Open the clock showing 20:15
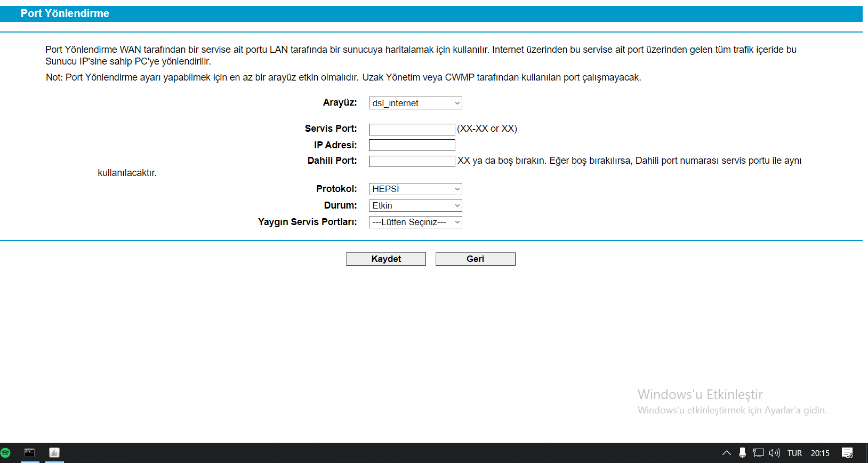 pyautogui.click(x=820, y=453)
